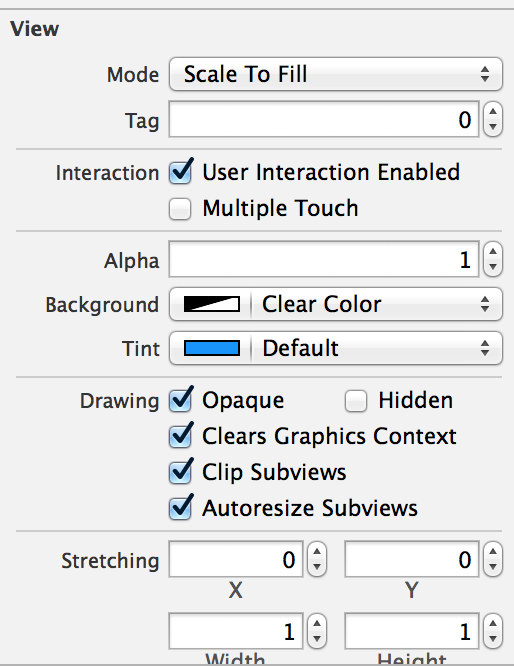Open the Mode dropdown showing Scale To Fill
514x666 pixels.
(x=336, y=74)
